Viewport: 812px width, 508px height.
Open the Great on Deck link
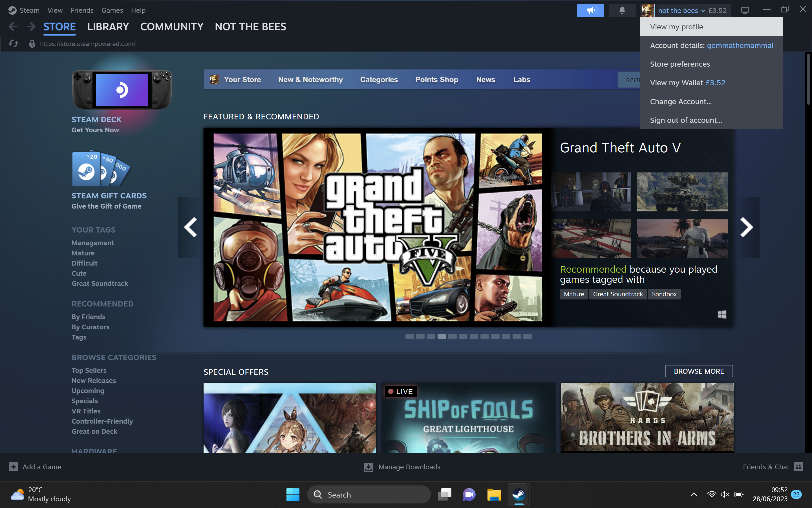coord(94,432)
